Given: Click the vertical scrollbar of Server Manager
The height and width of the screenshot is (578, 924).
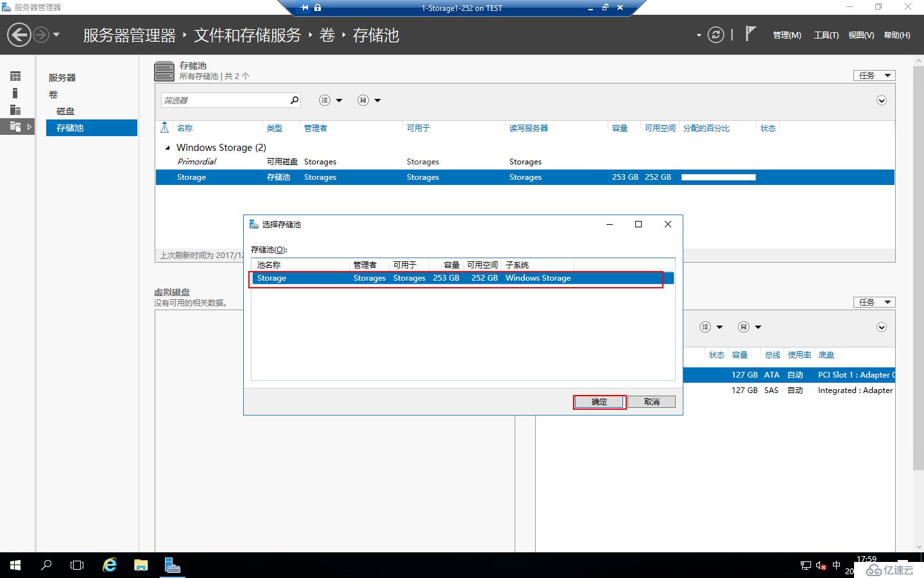Looking at the screenshot, I should (918, 267).
